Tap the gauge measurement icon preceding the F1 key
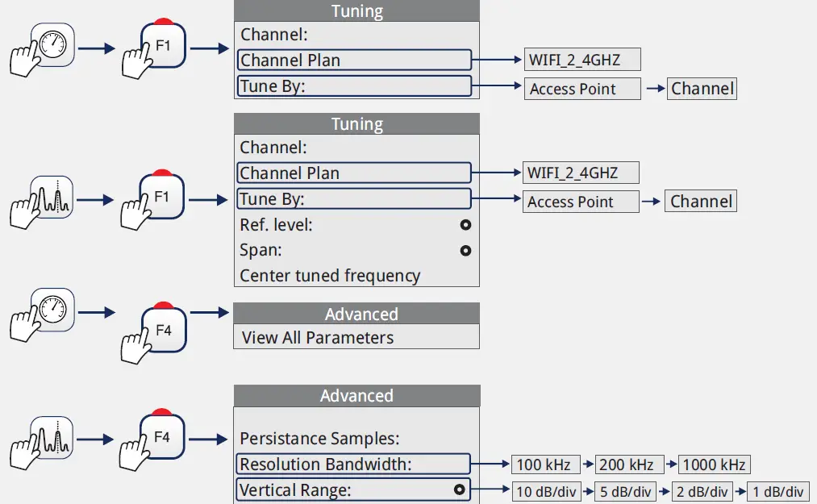 [53, 44]
